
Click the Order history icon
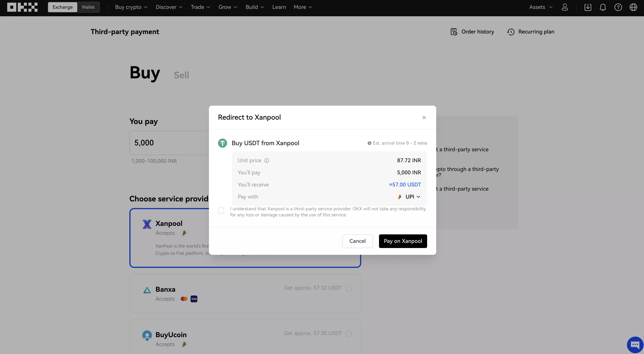coord(454,32)
